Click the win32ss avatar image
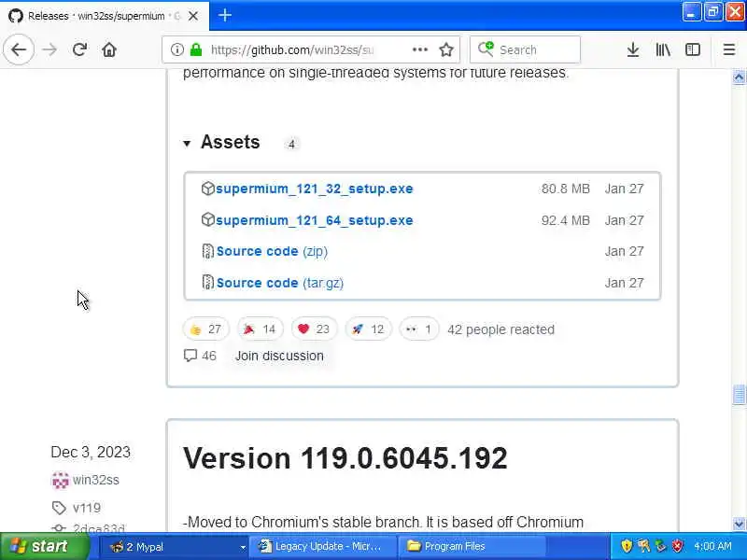This screenshot has width=747, height=560. (60, 480)
